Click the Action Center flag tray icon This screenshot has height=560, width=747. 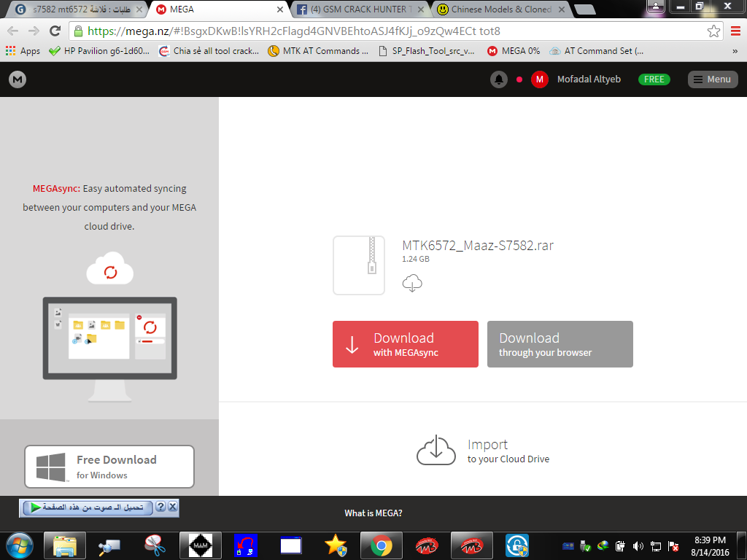coord(673,546)
